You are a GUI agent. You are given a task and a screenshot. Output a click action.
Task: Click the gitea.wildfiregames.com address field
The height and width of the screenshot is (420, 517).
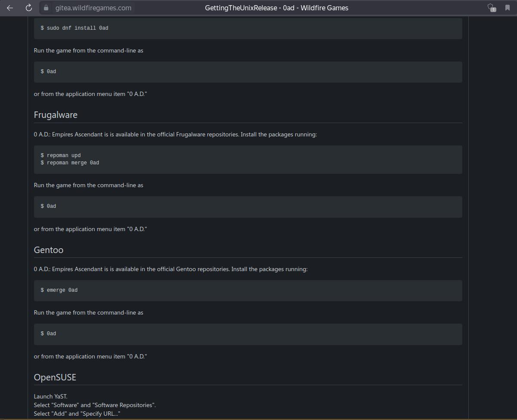click(93, 8)
